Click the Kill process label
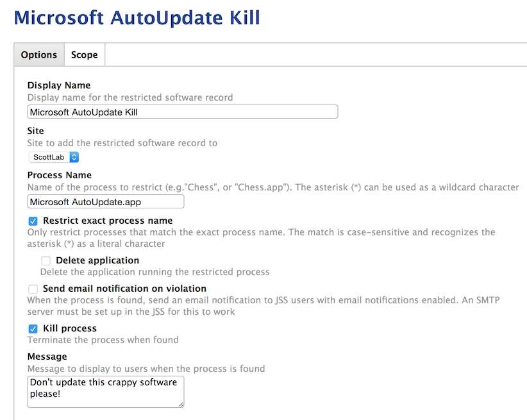This screenshot has width=527, height=420. pyautogui.click(x=70, y=328)
